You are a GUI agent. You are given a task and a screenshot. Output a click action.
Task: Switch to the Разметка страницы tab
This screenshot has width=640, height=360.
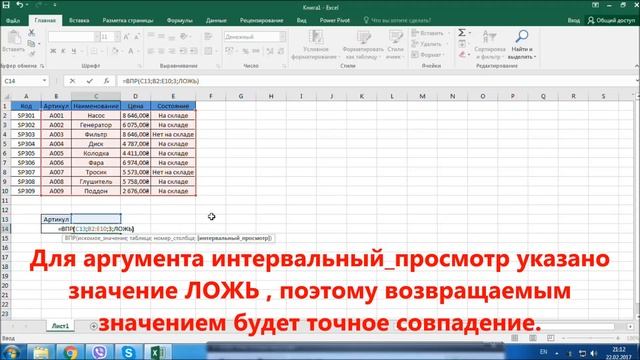[128, 20]
